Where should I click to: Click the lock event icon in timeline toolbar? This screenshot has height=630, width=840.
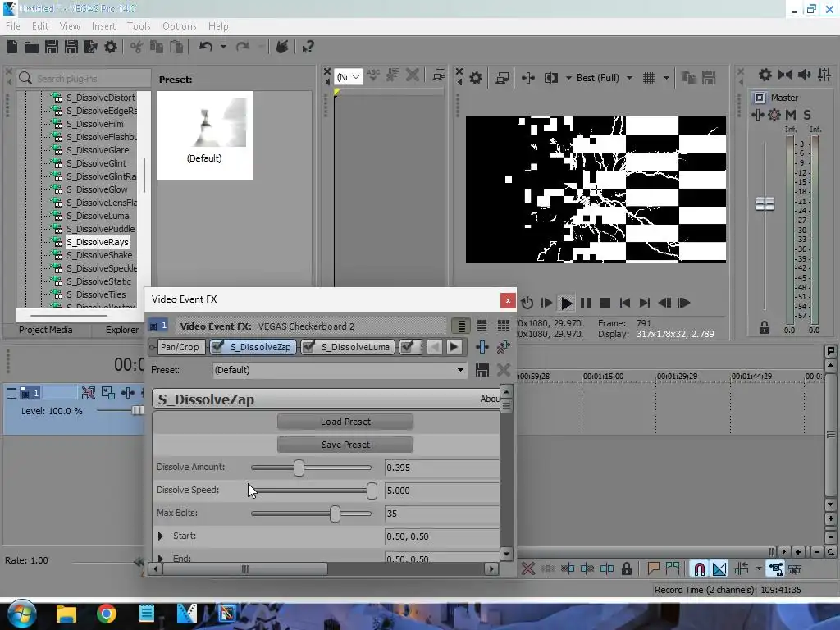pyautogui.click(x=626, y=569)
